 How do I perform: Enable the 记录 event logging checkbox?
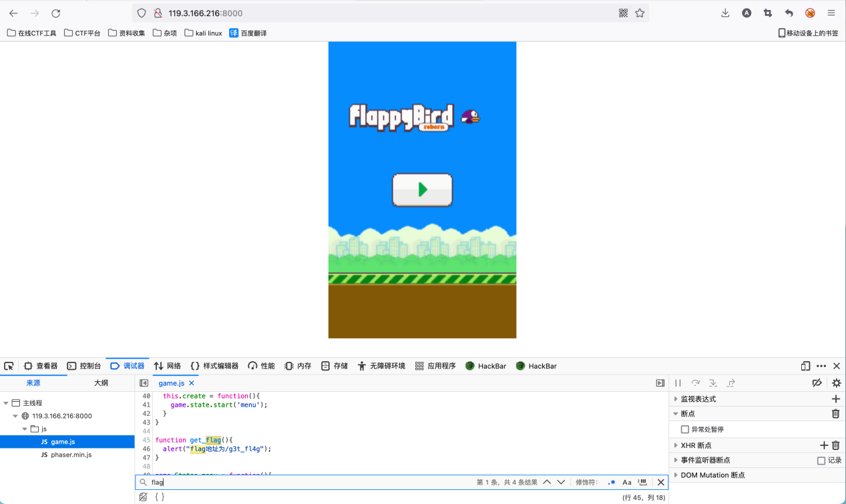tap(821, 461)
